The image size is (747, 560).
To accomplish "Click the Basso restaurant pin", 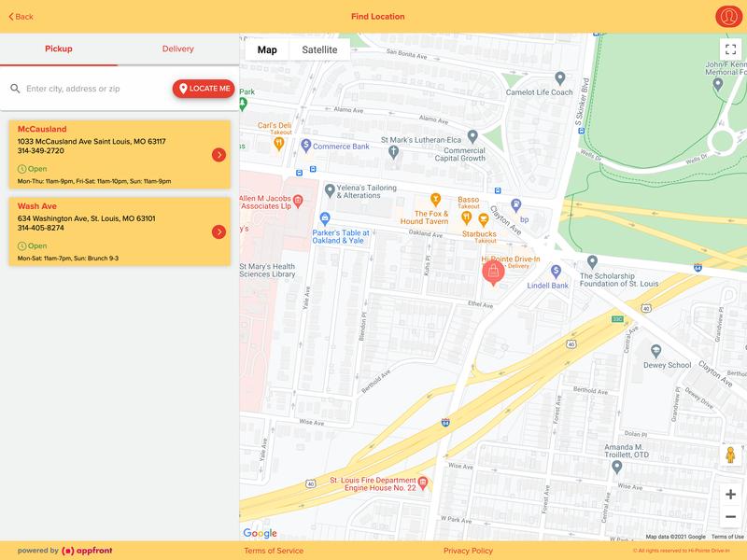I will tap(466, 217).
